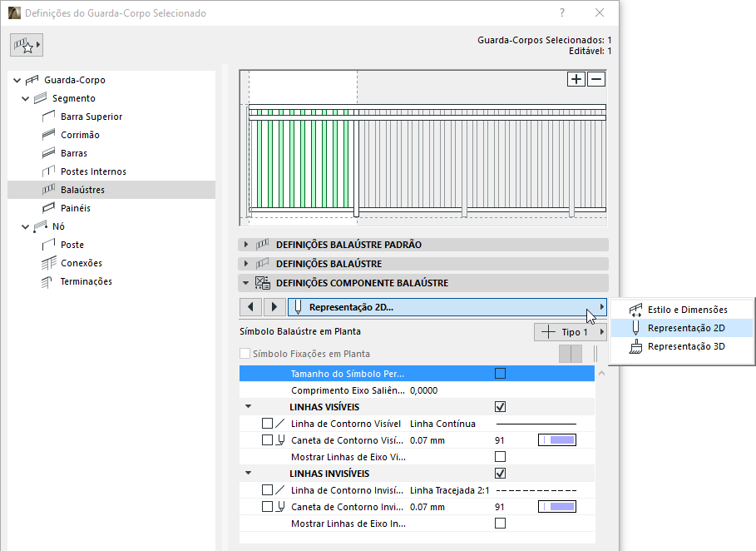Click the Barra Superior icon

point(49,117)
